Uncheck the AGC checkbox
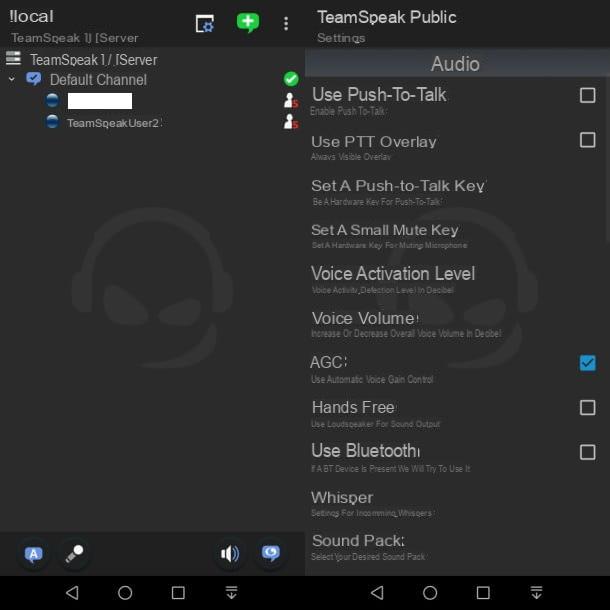This screenshot has height=610, width=610. [x=587, y=363]
